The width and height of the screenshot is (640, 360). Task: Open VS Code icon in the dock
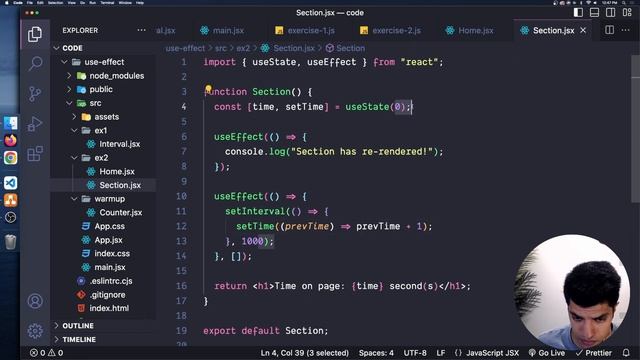11,183
